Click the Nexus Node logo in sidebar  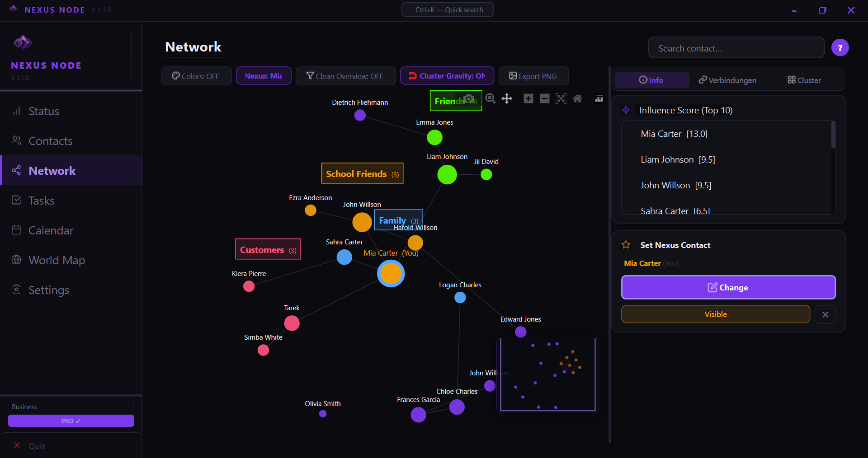[x=23, y=43]
